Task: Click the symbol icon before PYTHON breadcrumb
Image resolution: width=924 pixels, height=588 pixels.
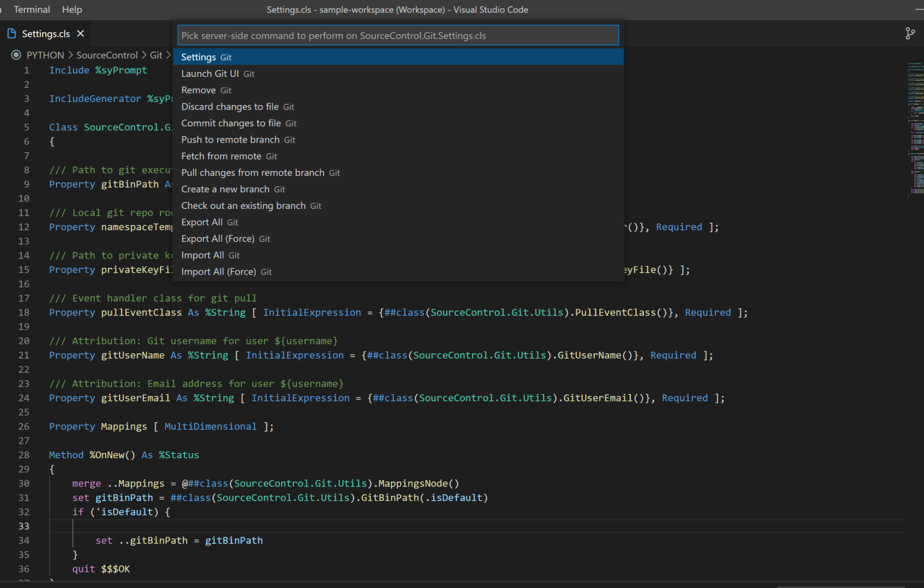Action: click(16, 55)
